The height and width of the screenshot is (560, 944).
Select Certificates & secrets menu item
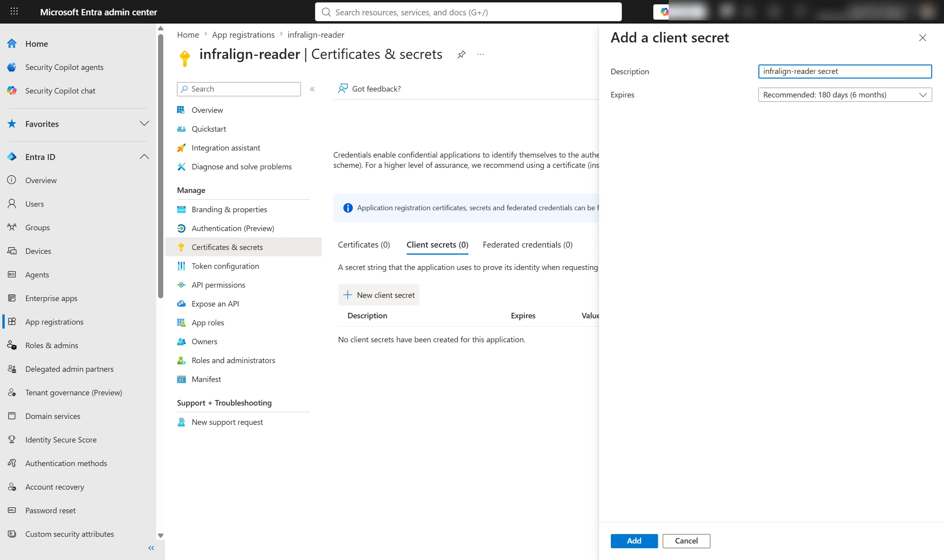[243, 247]
